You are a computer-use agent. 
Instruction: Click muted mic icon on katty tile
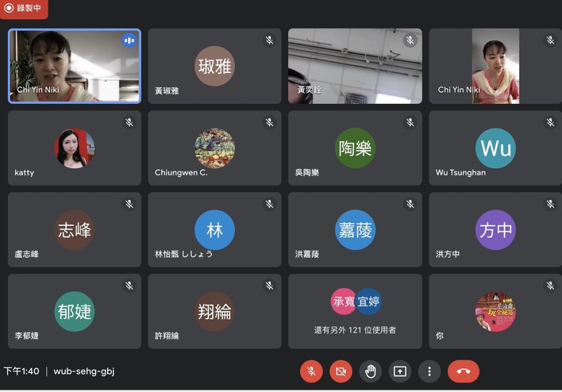pos(129,122)
